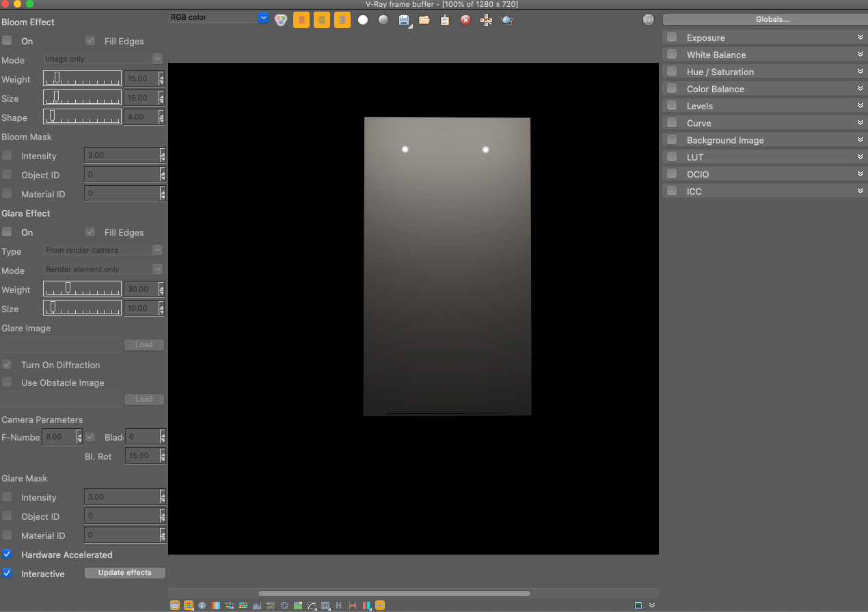Adjust the Bloom Weight slider
The height and width of the screenshot is (612, 868).
[82, 79]
